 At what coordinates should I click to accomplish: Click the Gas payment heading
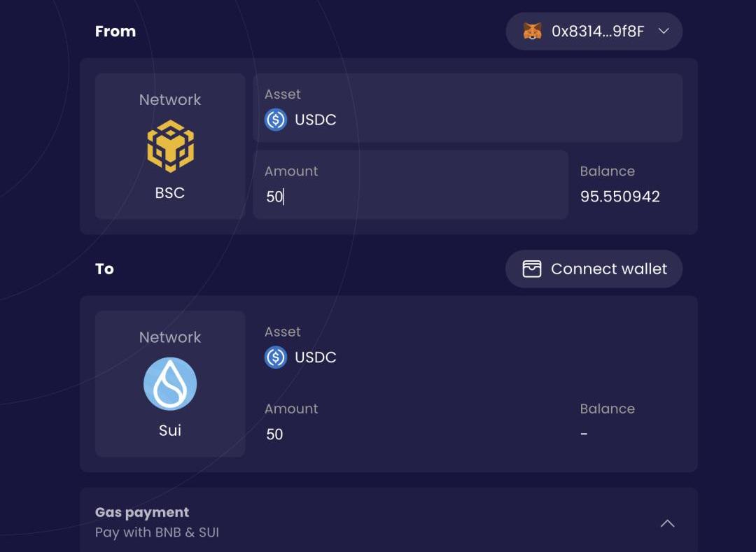click(142, 512)
